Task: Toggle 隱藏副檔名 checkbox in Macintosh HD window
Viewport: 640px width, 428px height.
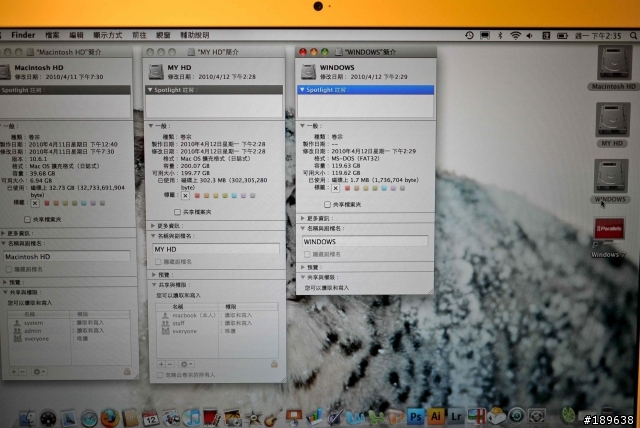Action: [8, 269]
